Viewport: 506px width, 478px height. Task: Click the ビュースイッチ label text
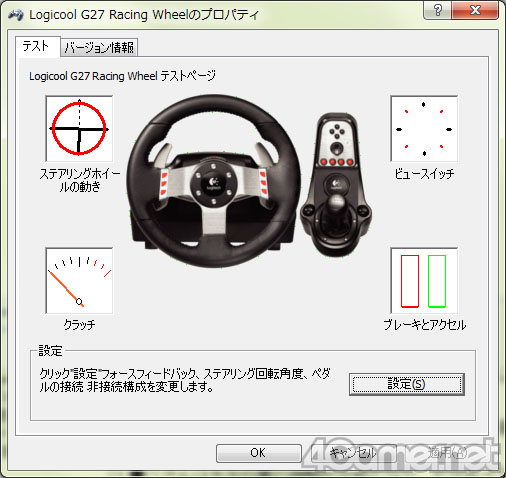coord(424,174)
